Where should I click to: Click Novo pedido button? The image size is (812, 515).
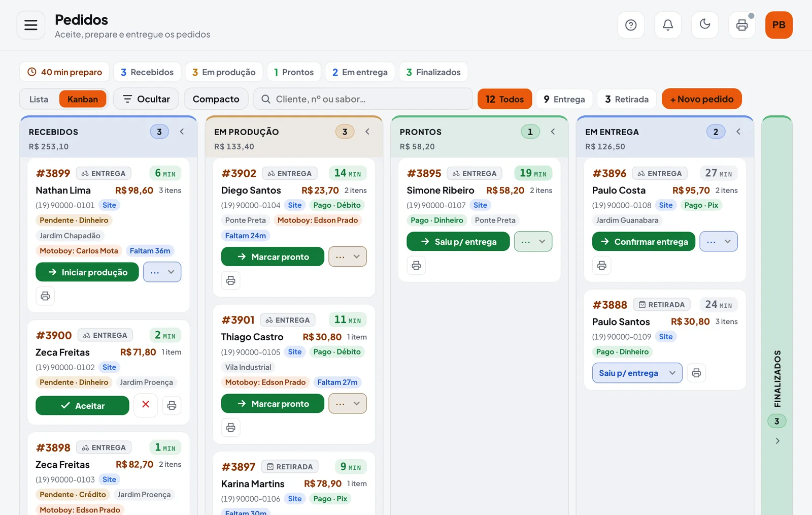click(702, 99)
